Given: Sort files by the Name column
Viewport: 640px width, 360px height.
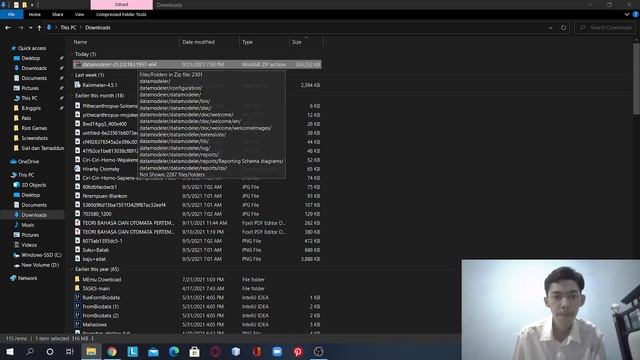Looking at the screenshot, I should [125, 42].
